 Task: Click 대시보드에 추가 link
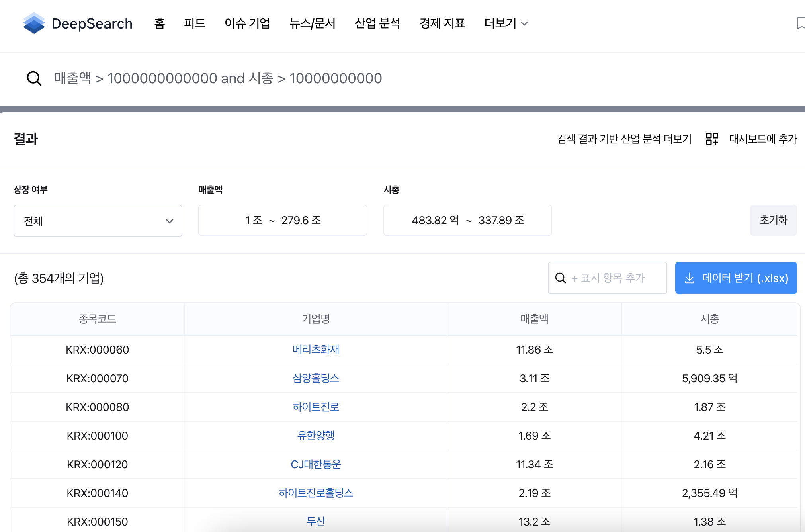click(x=763, y=139)
